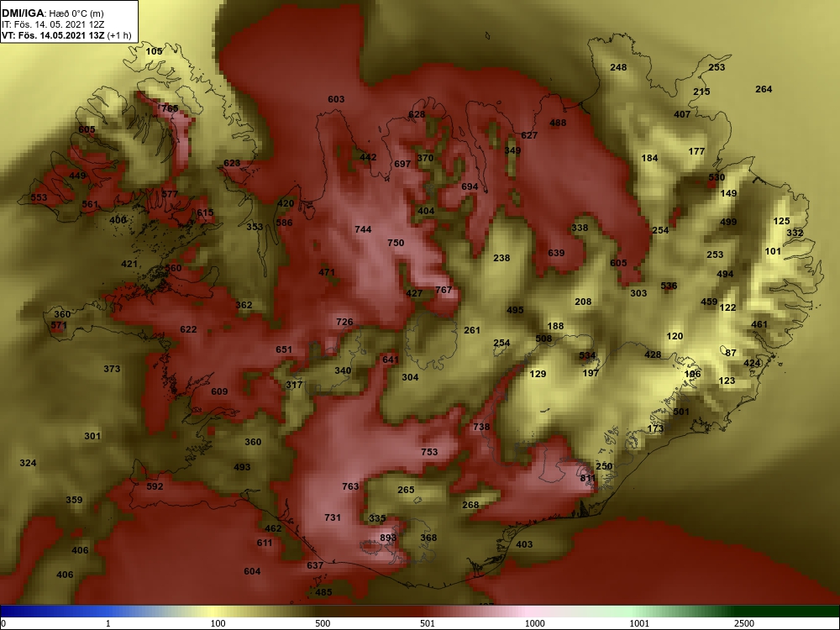The width and height of the screenshot is (840, 630).
Task: Click the map value '731'
Action: [333, 517]
